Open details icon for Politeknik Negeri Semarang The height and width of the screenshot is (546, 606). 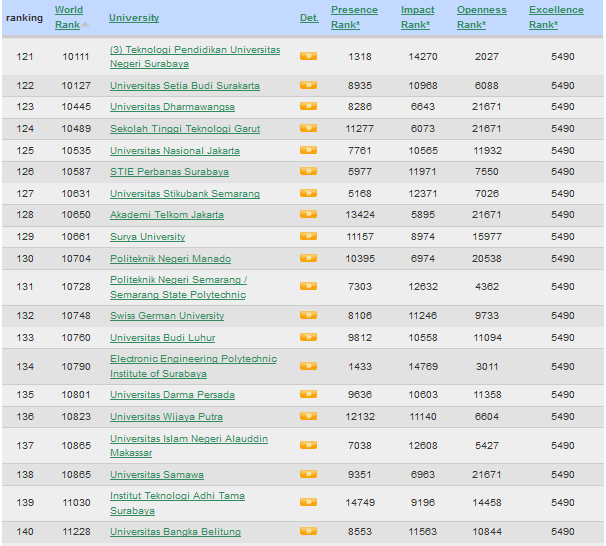(308, 286)
